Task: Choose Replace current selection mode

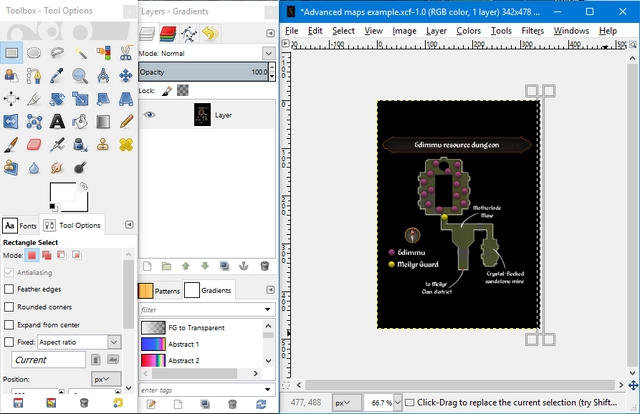Action: point(32,256)
